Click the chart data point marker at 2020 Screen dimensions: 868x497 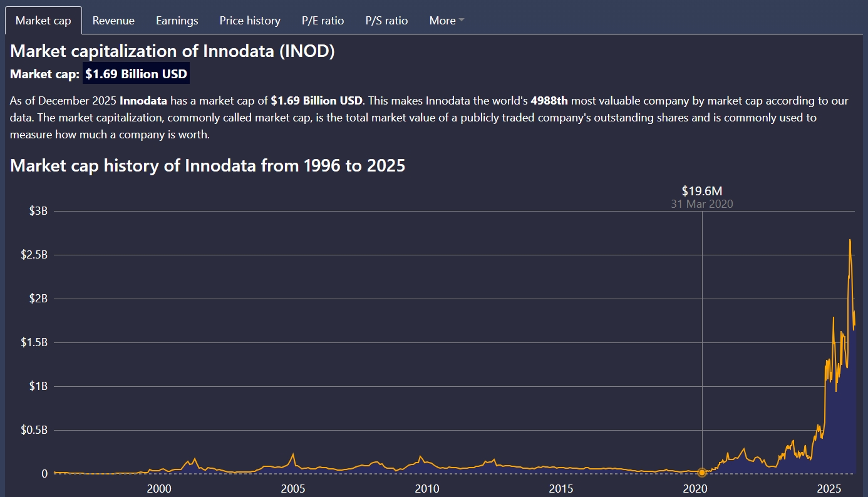click(x=702, y=473)
